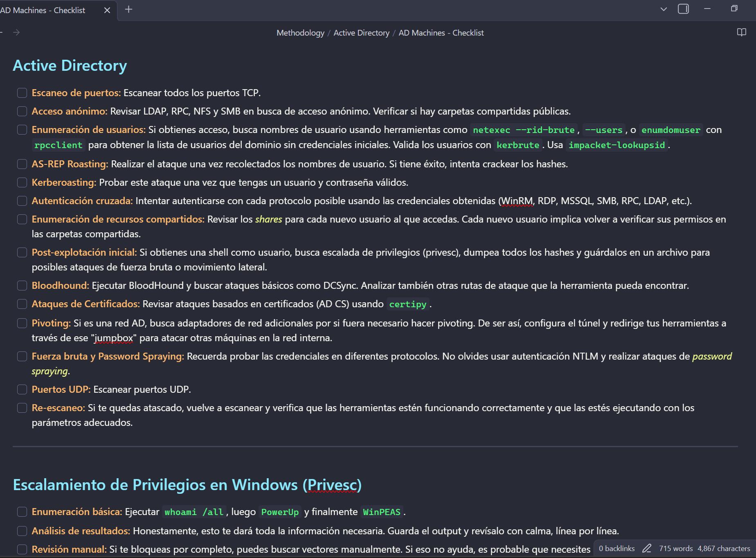The image size is (756, 558).
Task: Restore down the application window
Action: (734, 9)
